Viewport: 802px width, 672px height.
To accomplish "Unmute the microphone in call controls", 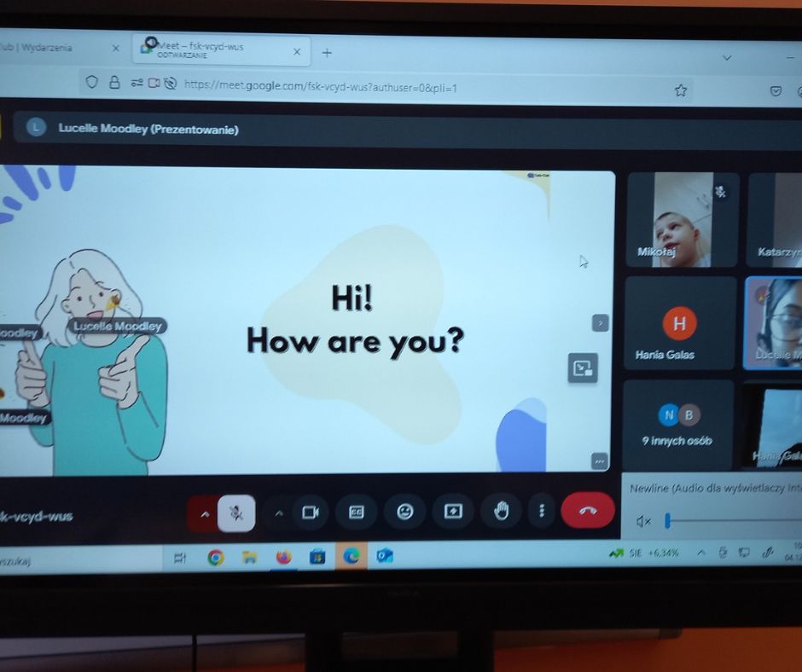I will 236,513.
